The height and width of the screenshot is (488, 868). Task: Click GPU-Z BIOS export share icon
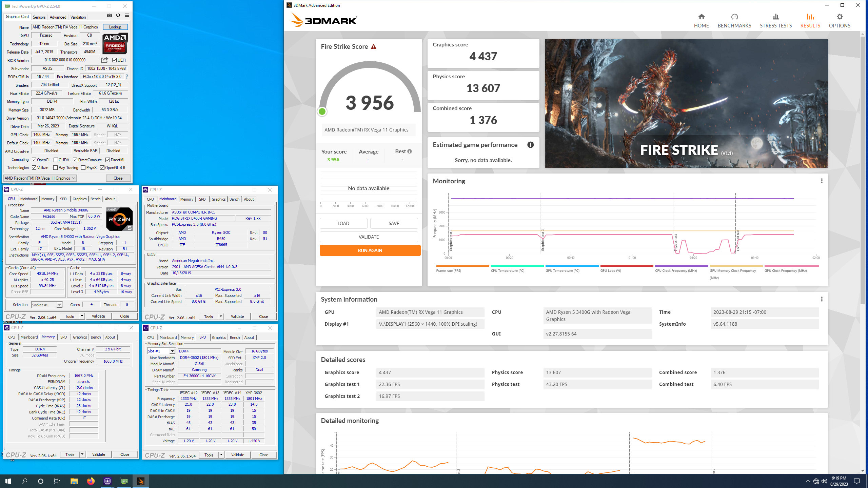104,60
